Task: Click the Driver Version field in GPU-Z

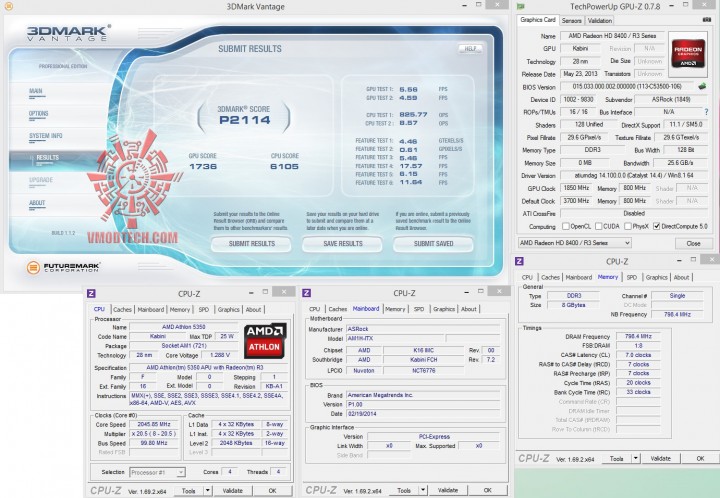Action: click(x=634, y=175)
